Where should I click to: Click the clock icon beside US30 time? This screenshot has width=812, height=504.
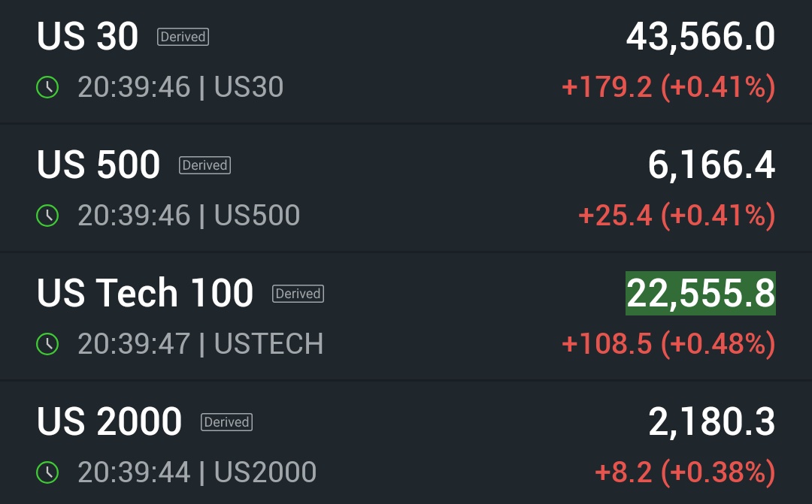(47, 88)
